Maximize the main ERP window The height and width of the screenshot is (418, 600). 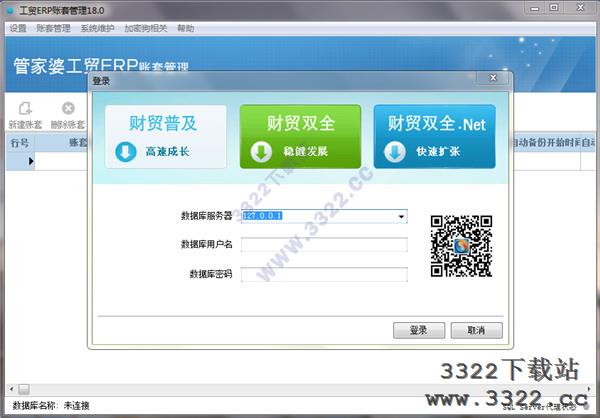point(554,8)
